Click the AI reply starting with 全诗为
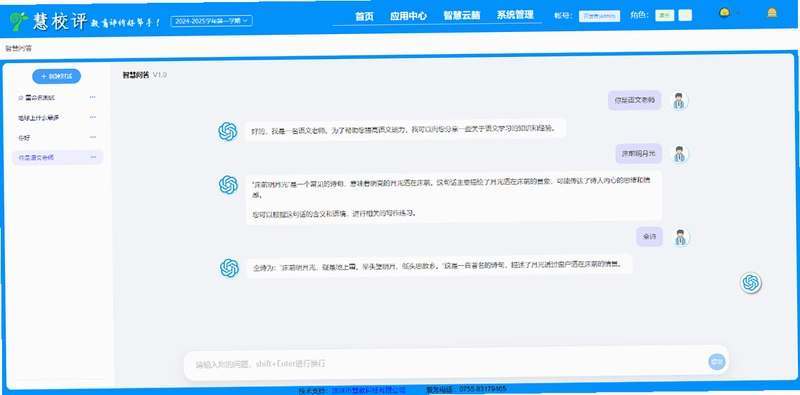This screenshot has width=800, height=395. click(439, 266)
